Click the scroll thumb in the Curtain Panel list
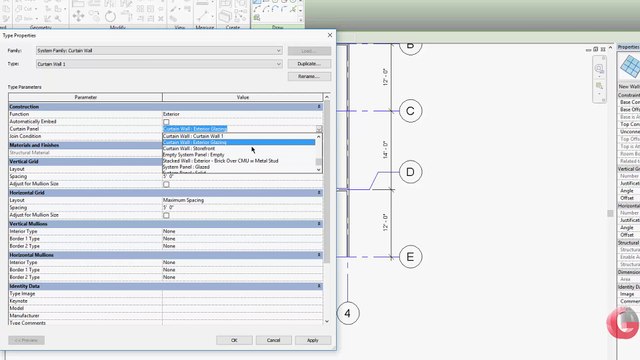640x360 pixels. (x=319, y=162)
